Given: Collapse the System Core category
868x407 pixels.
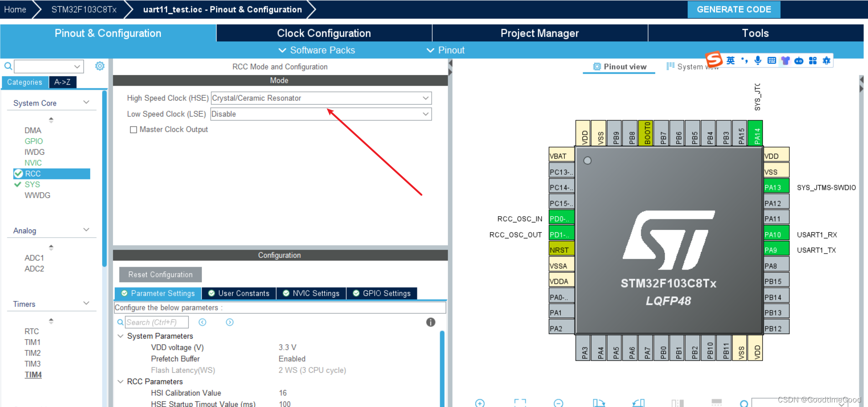Looking at the screenshot, I should click(86, 102).
